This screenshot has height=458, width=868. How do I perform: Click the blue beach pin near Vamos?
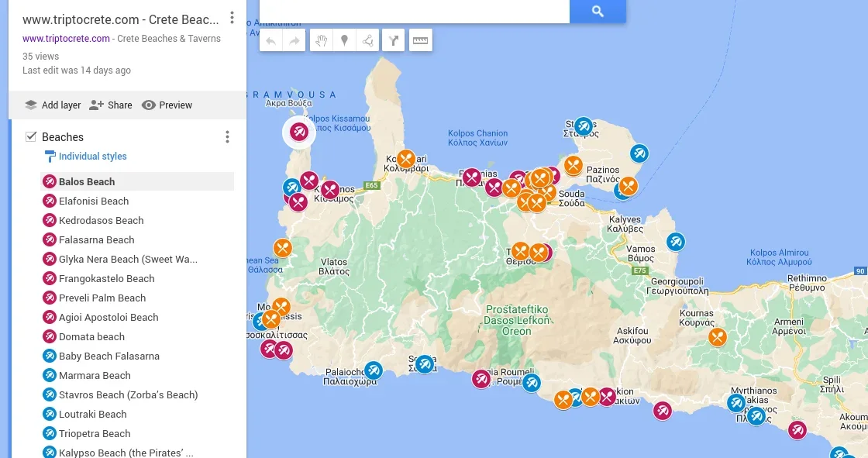click(x=675, y=242)
